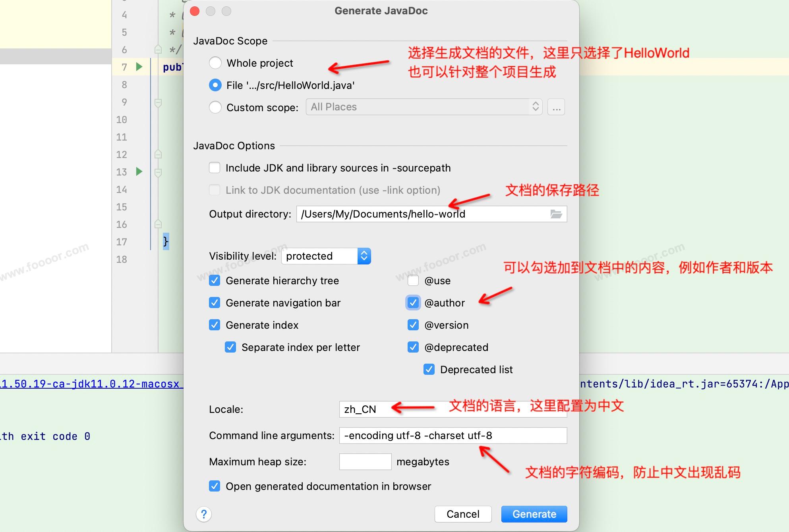Click the ellipsis button beside Custom scope
This screenshot has height=532, width=789.
[x=556, y=107]
